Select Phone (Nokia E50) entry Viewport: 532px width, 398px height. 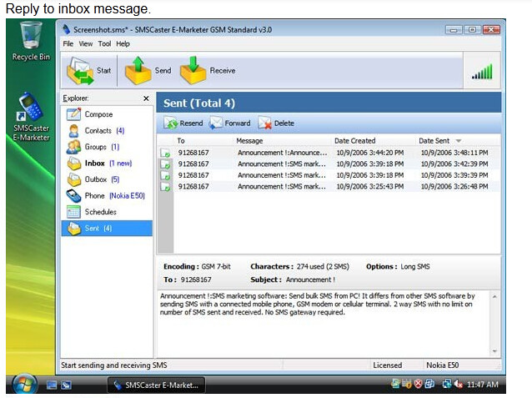coord(94,195)
